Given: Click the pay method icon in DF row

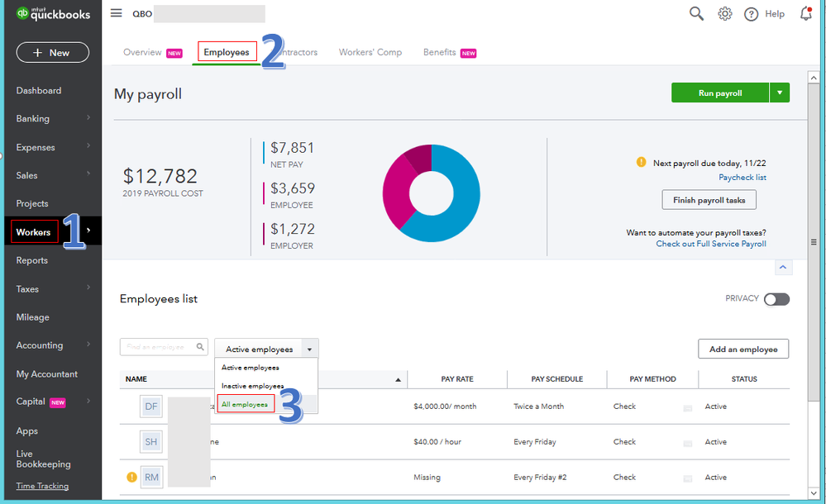Looking at the screenshot, I should 687,408.
